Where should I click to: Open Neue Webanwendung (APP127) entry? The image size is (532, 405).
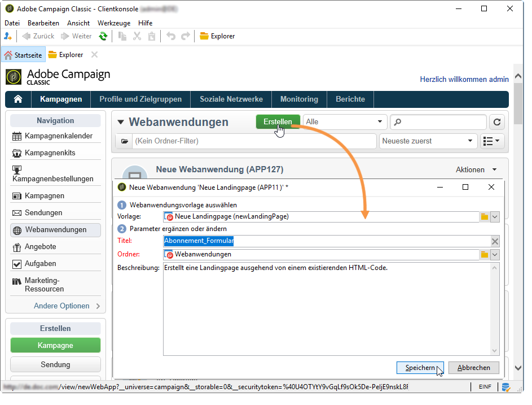click(x=219, y=169)
